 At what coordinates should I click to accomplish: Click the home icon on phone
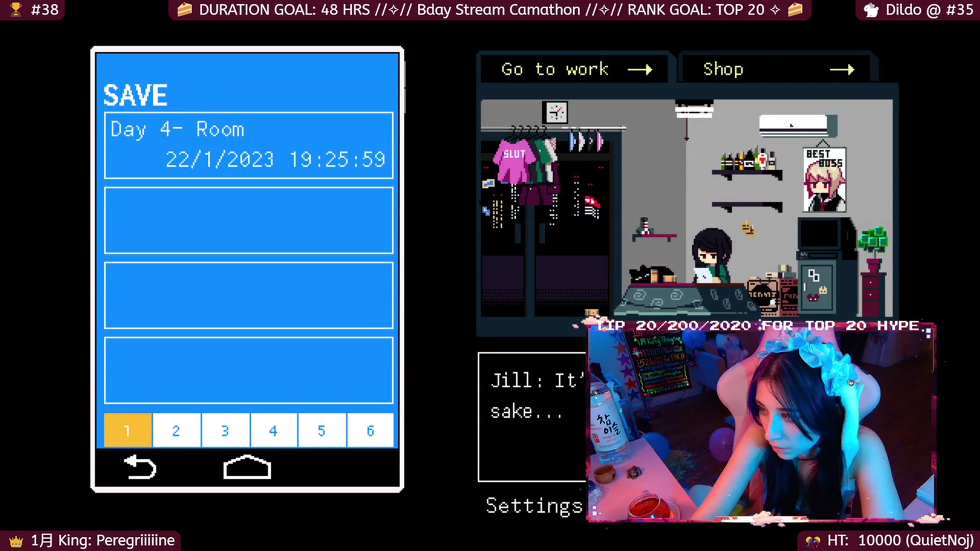(247, 467)
